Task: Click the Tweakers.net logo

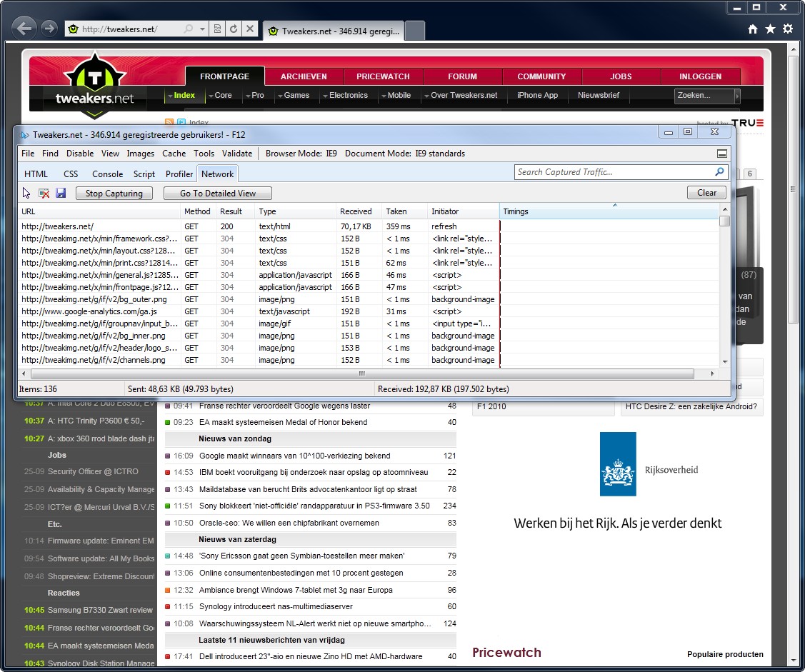Action: 94,85
